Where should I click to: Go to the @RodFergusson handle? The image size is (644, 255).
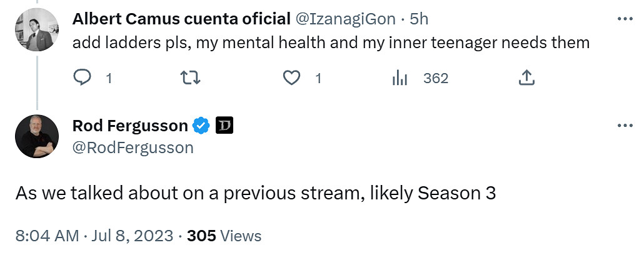(x=133, y=147)
